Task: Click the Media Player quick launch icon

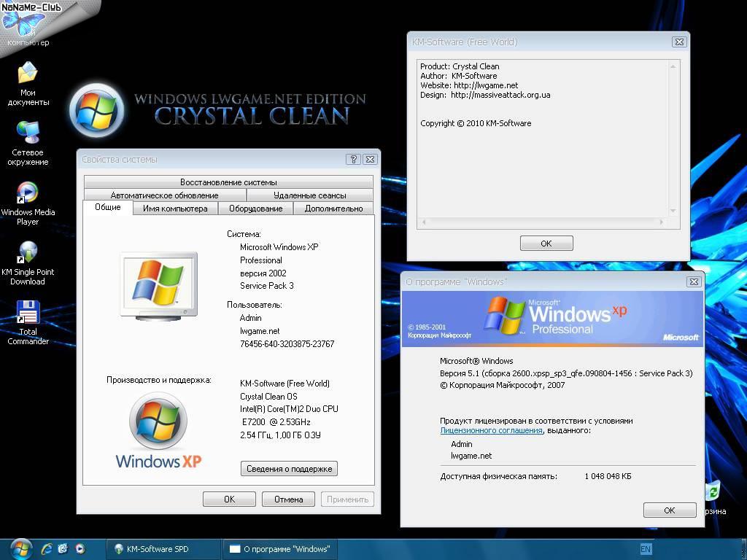Action: (x=80, y=548)
